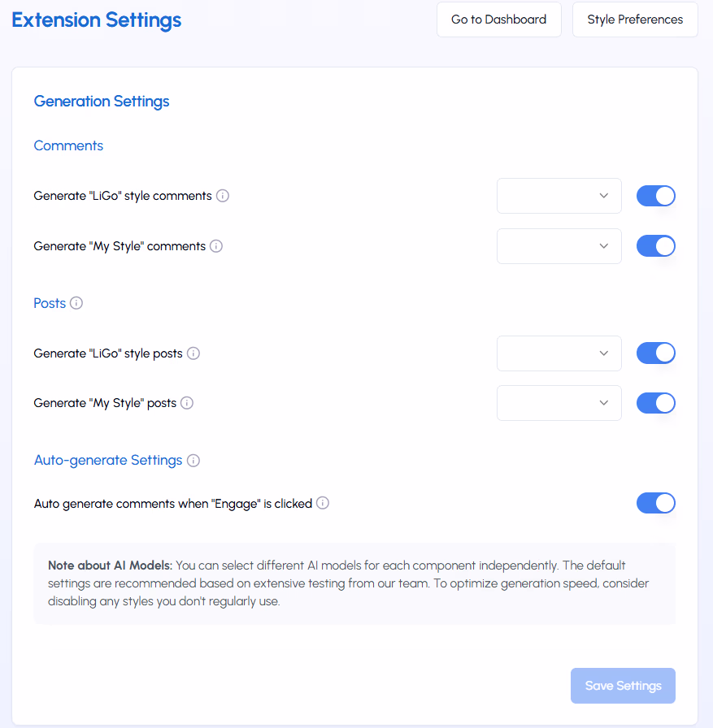This screenshot has height=728, width=713.
Task: Click info icon beside LiGo style posts
Action: pos(193,353)
